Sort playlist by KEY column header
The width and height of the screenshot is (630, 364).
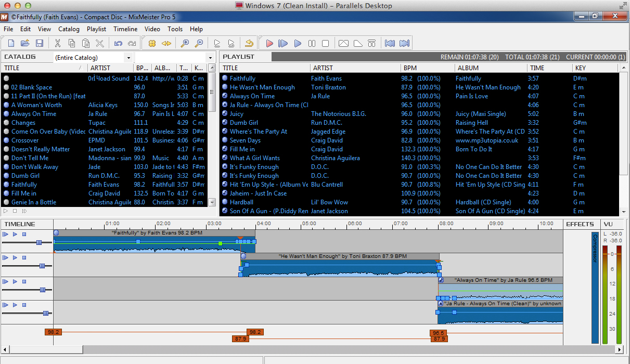[x=596, y=68]
